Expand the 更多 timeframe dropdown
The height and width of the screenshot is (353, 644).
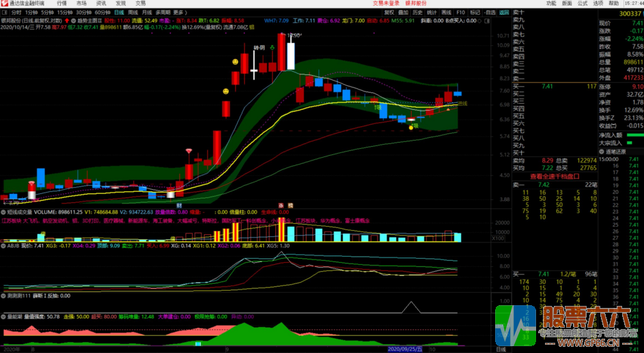pyautogui.click(x=180, y=12)
